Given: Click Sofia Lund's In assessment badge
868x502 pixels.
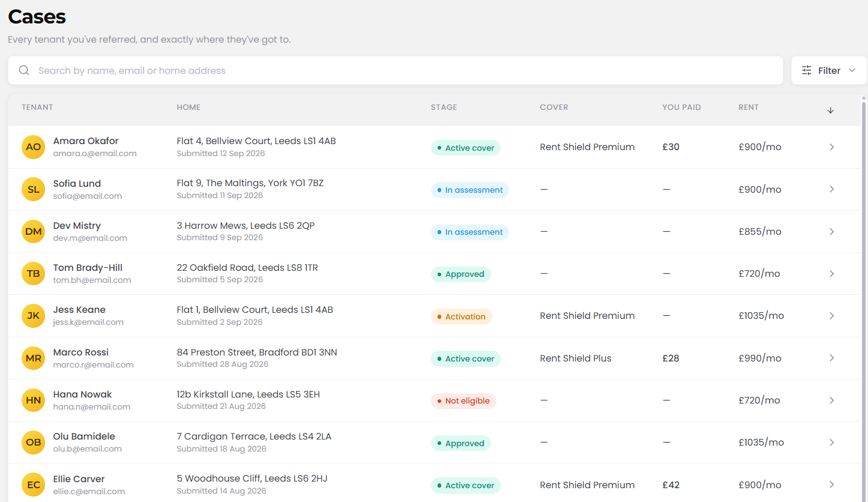Looking at the screenshot, I should [x=469, y=190].
